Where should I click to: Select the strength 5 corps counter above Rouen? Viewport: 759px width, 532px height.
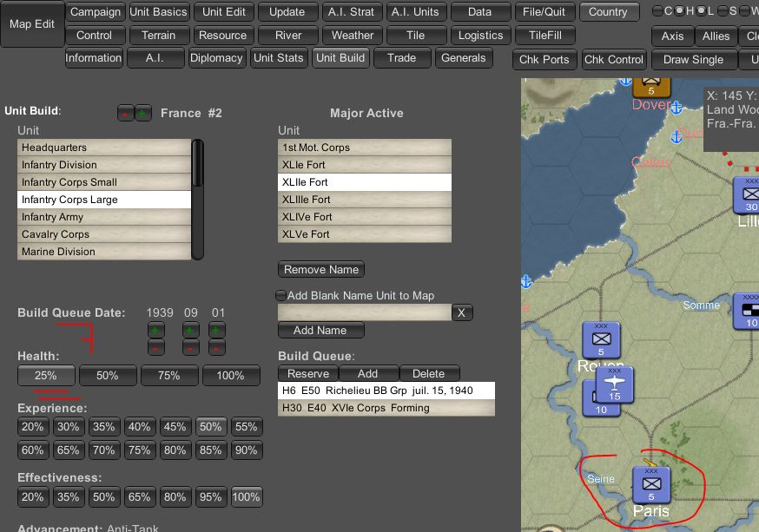[x=601, y=340]
